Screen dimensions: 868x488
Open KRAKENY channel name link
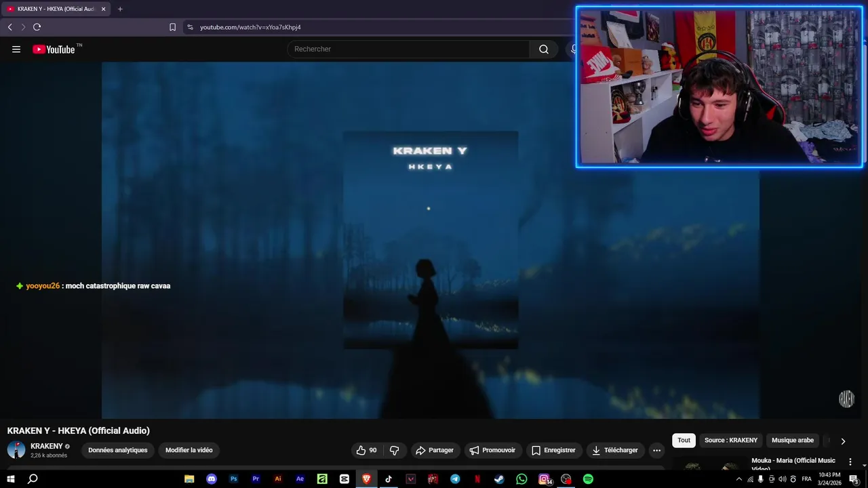click(x=47, y=446)
